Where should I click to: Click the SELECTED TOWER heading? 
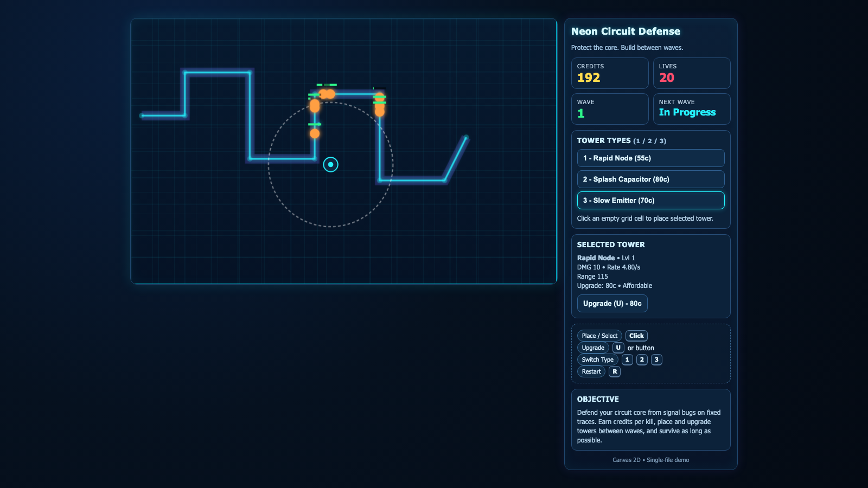click(611, 245)
